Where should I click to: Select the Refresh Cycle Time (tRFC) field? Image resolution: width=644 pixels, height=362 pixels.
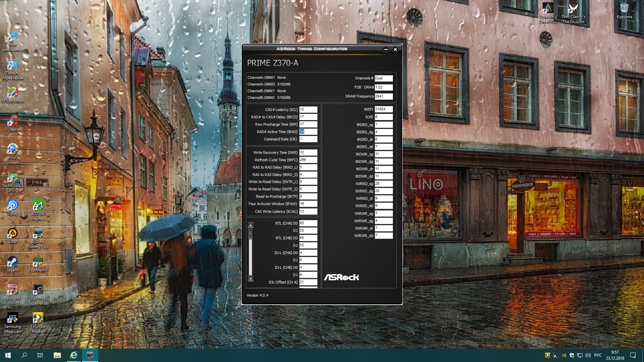coord(308,160)
